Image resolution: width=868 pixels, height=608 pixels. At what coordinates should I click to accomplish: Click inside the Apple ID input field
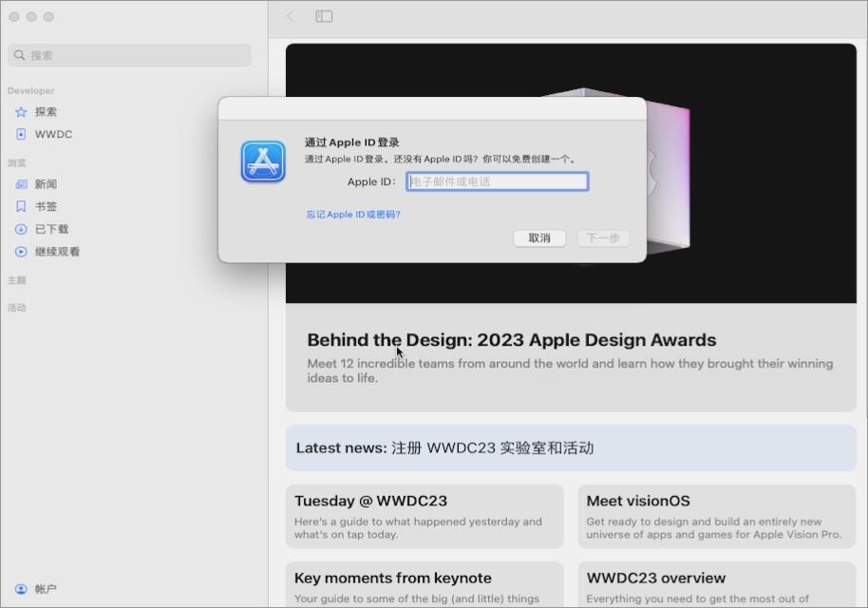497,181
